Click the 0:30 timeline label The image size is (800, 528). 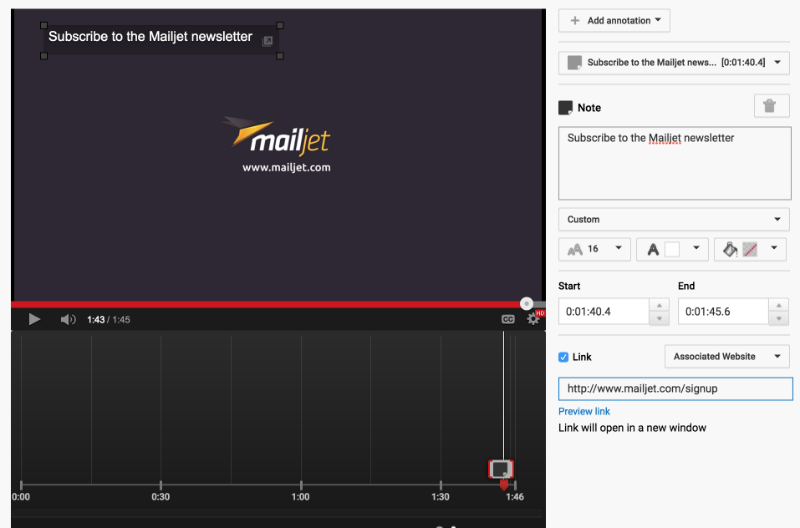161,496
